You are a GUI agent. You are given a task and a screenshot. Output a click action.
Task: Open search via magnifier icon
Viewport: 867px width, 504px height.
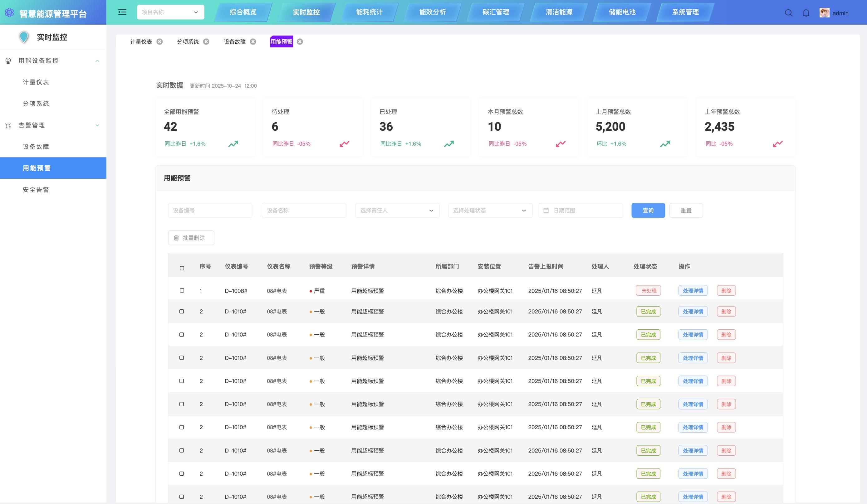pos(789,13)
